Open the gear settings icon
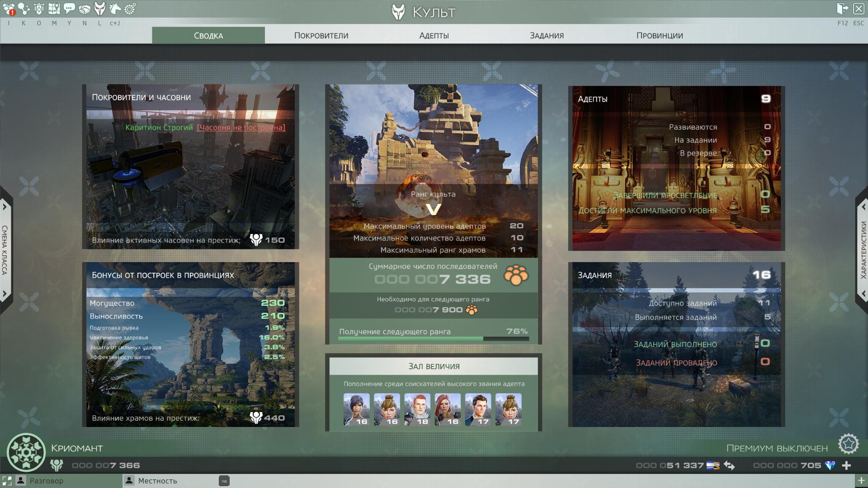The height and width of the screenshot is (488, 868). click(x=130, y=9)
